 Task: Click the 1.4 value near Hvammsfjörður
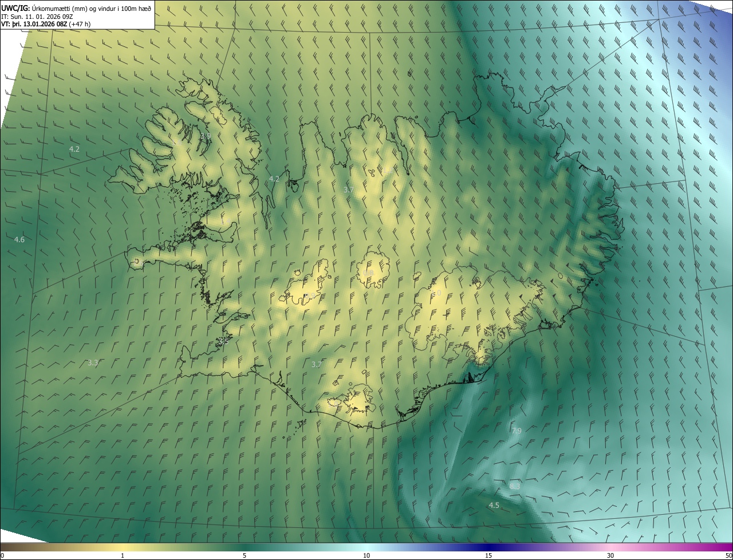224,222
